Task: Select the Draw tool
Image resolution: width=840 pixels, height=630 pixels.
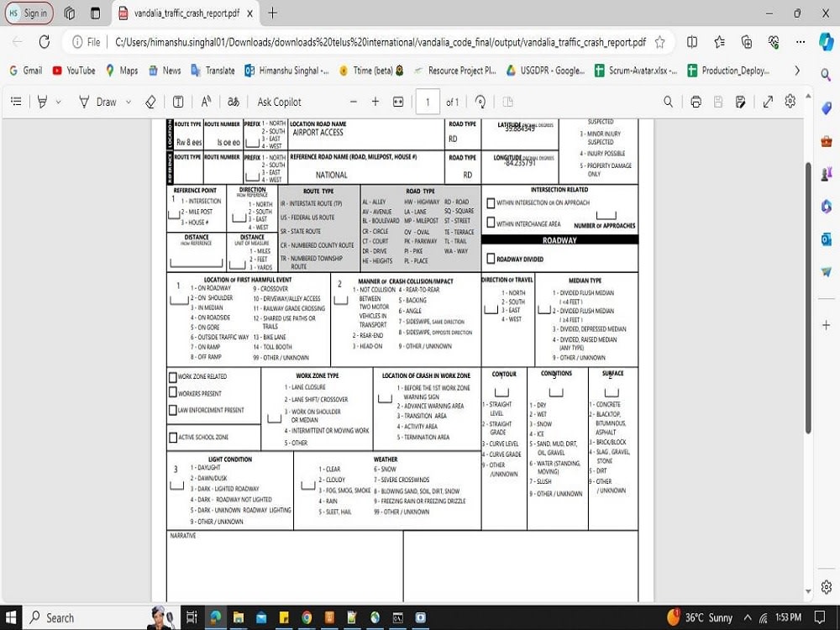Action: tap(98, 102)
